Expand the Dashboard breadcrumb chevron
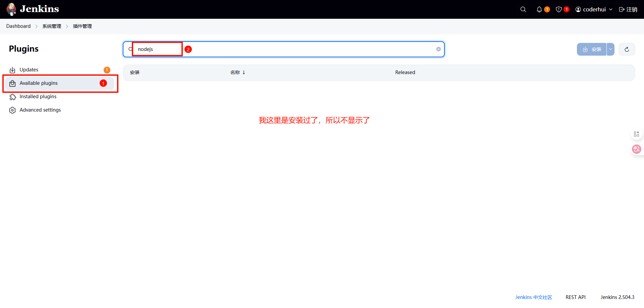This screenshot has height=308, width=644. pos(37,26)
